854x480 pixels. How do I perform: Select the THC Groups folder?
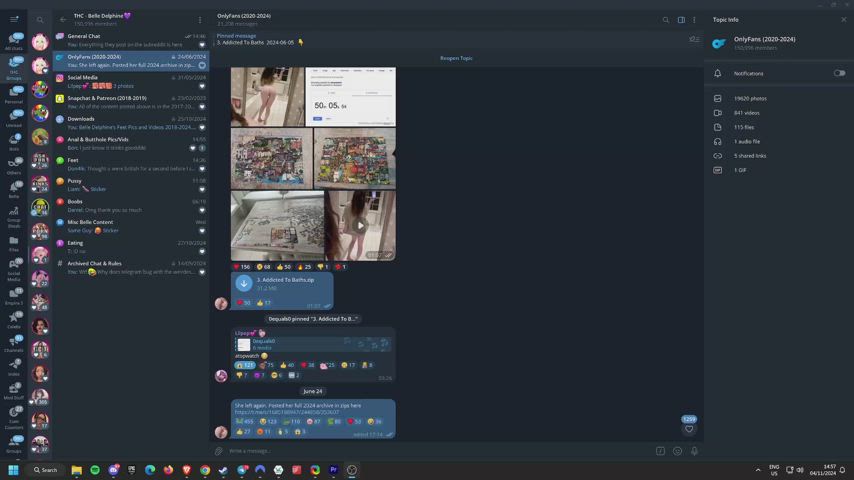pyautogui.click(x=14, y=68)
